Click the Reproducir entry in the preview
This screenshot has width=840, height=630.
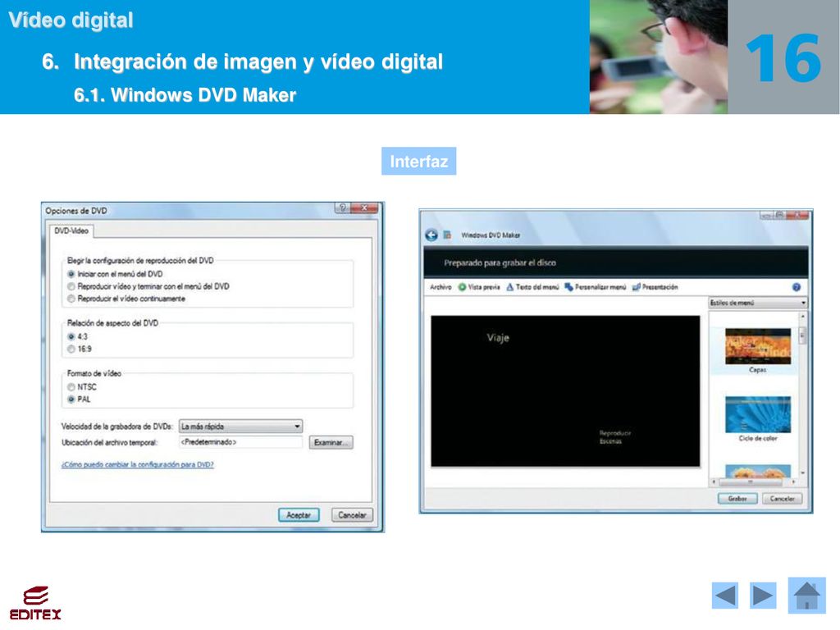pos(615,433)
